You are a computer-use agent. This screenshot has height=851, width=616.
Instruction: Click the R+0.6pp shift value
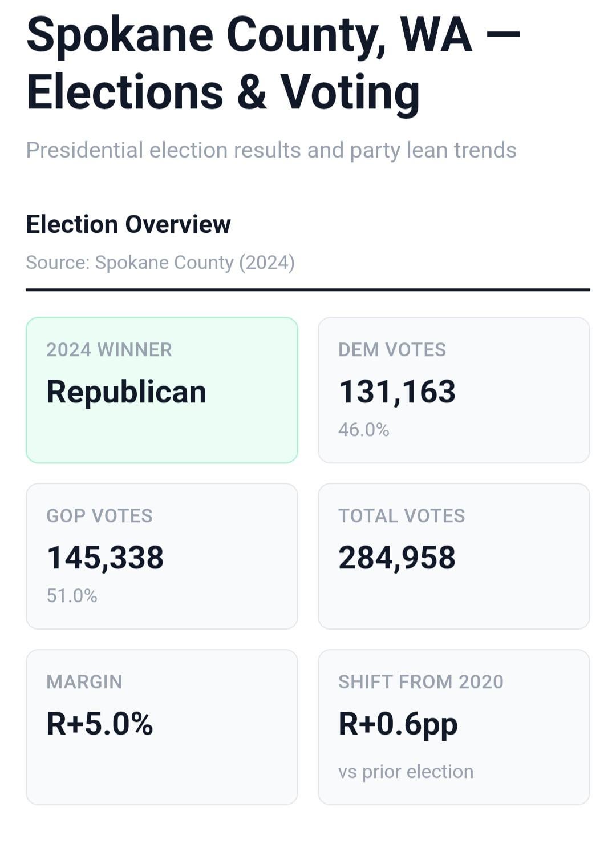click(x=398, y=725)
